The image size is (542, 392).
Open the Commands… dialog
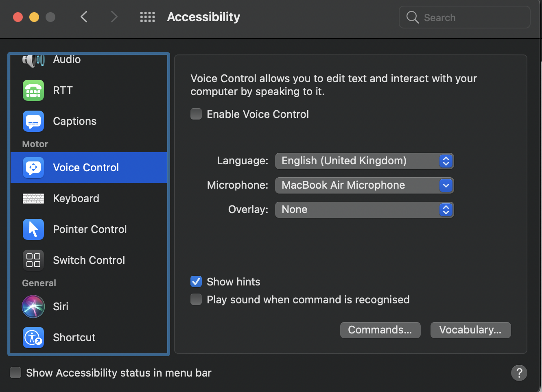pos(380,330)
